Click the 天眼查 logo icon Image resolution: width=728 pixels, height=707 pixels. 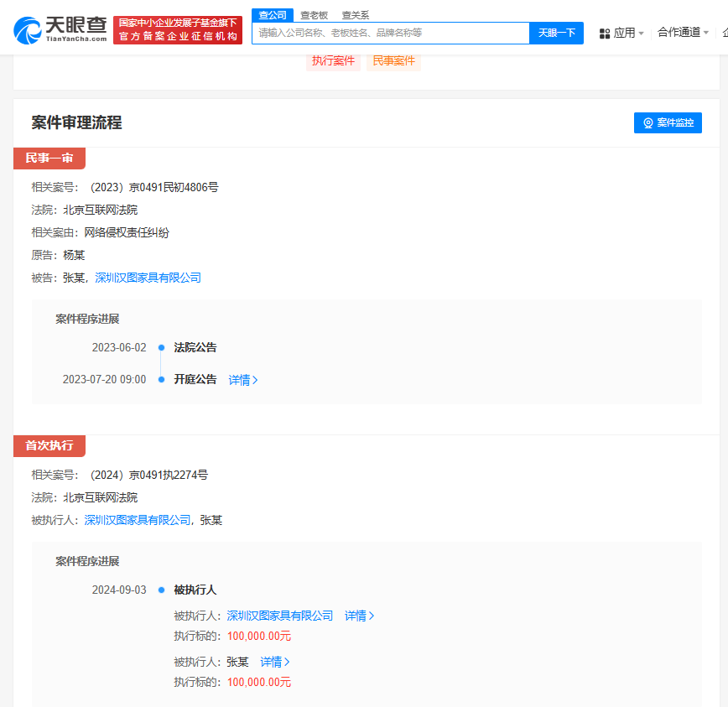click(x=26, y=29)
